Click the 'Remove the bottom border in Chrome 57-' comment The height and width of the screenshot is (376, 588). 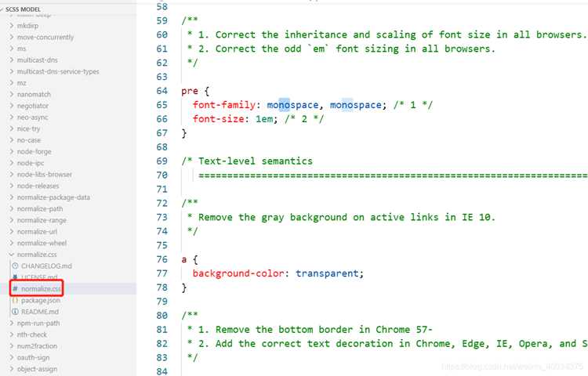point(310,330)
